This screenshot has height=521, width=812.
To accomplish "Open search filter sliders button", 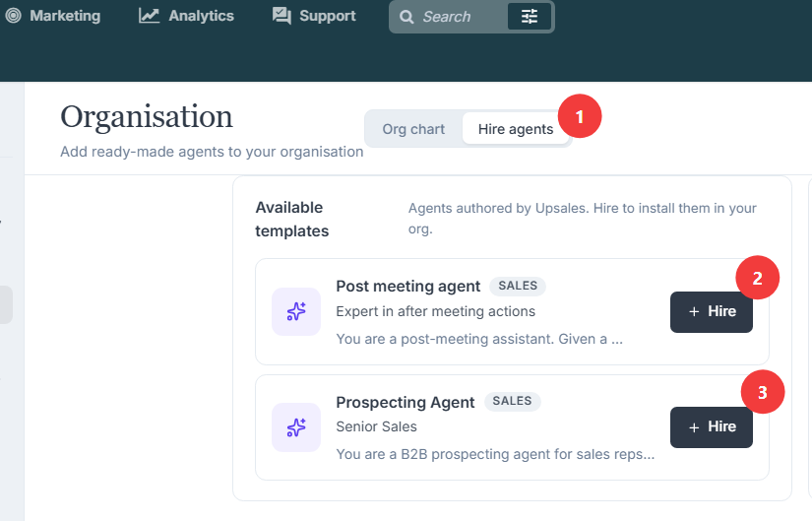I will tap(530, 17).
